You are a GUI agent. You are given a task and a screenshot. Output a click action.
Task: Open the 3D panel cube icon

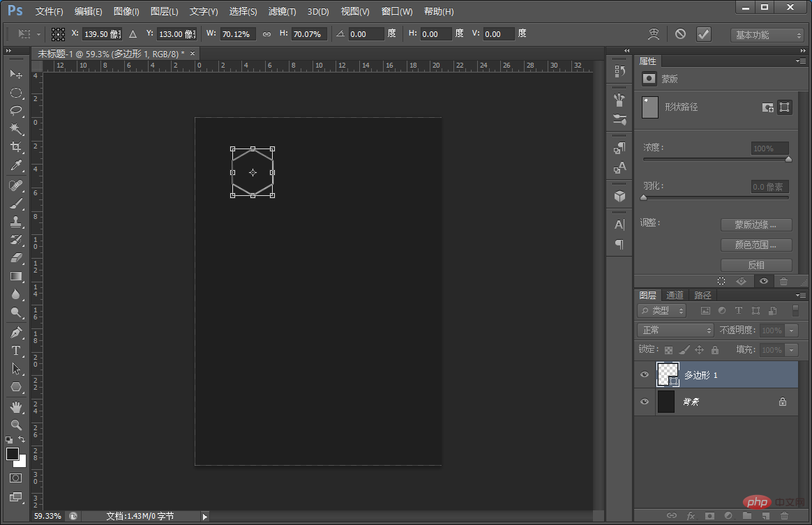tap(619, 197)
